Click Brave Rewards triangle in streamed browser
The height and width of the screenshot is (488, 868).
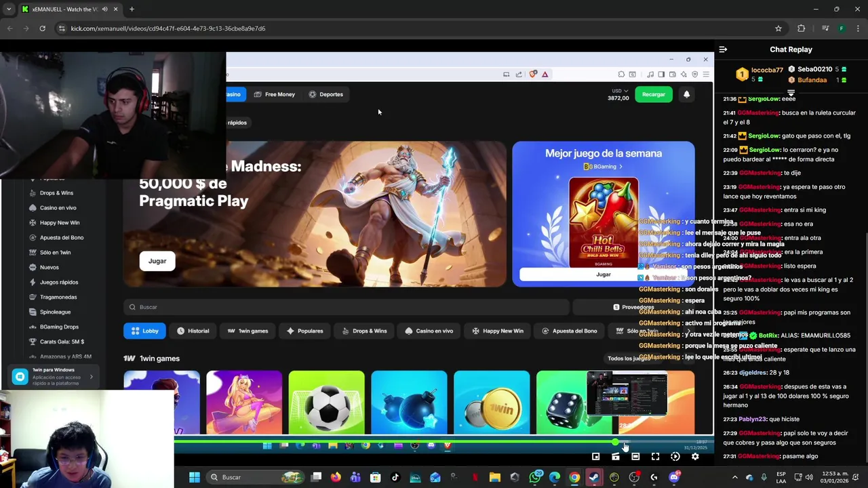coord(545,75)
